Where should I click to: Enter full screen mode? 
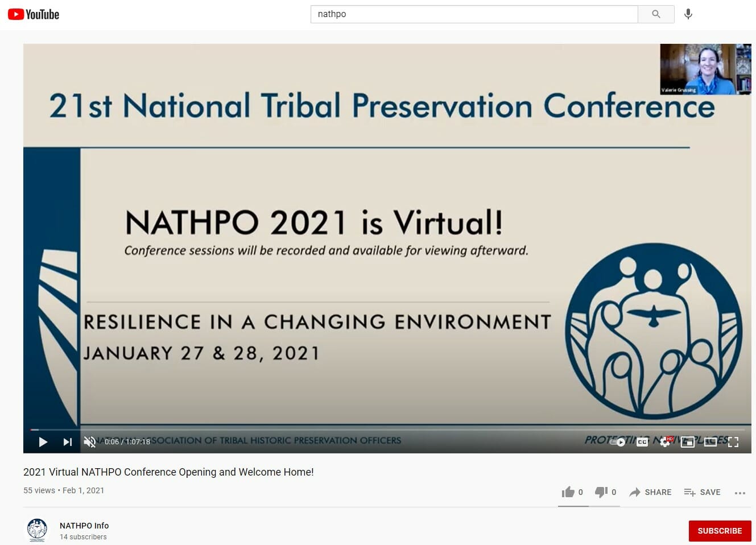click(733, 442)
